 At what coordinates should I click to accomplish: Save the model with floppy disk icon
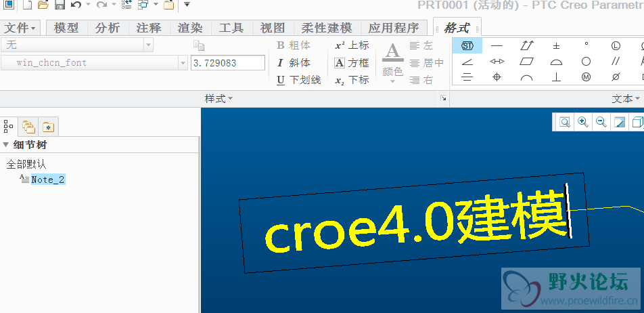[x=60, y=5]
